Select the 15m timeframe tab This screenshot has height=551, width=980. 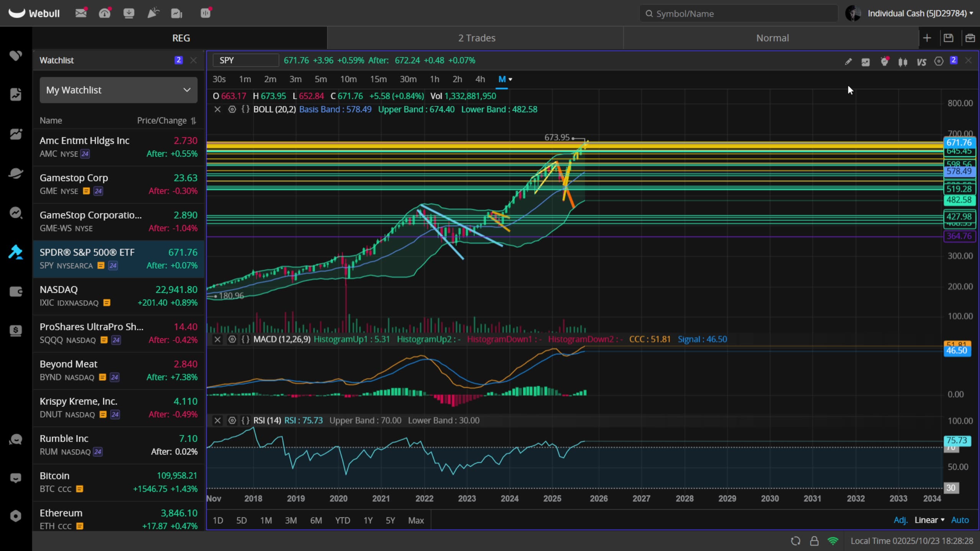378,79
